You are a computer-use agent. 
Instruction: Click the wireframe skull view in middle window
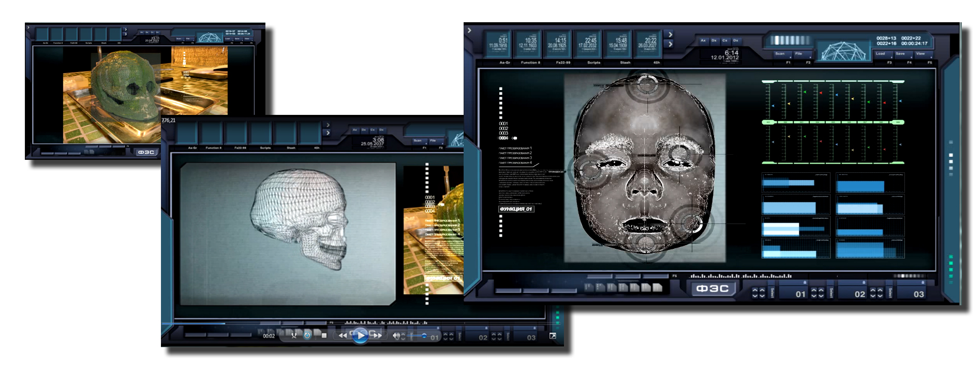(288, 234)
